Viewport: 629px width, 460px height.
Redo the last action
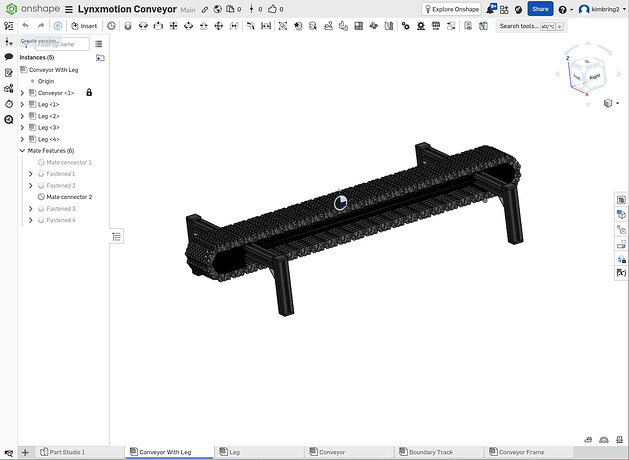(41, 26)
